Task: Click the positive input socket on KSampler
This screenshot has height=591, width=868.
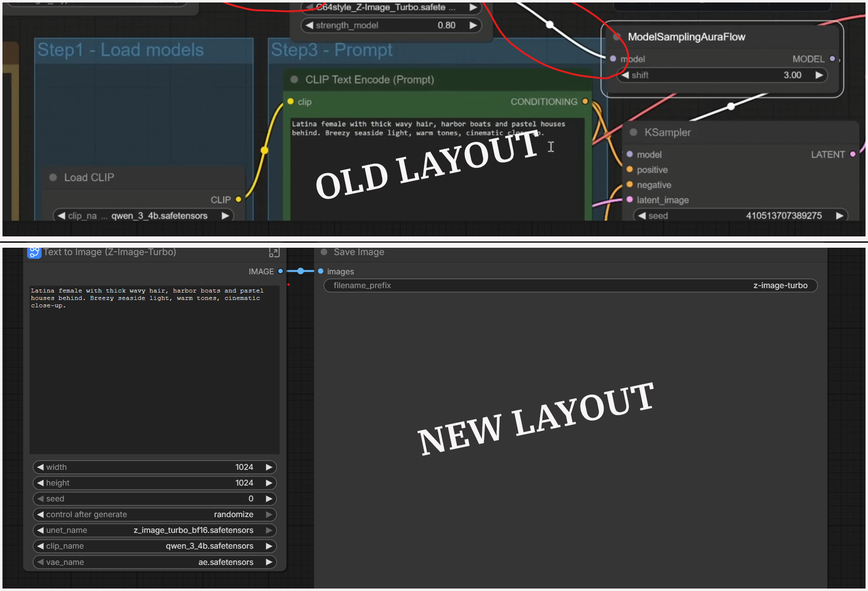Action: (630, 169)
